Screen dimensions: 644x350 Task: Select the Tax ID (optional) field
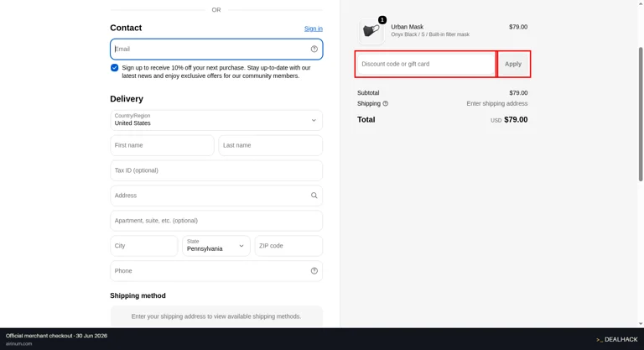pyautogui.click(x=216, y=170)
